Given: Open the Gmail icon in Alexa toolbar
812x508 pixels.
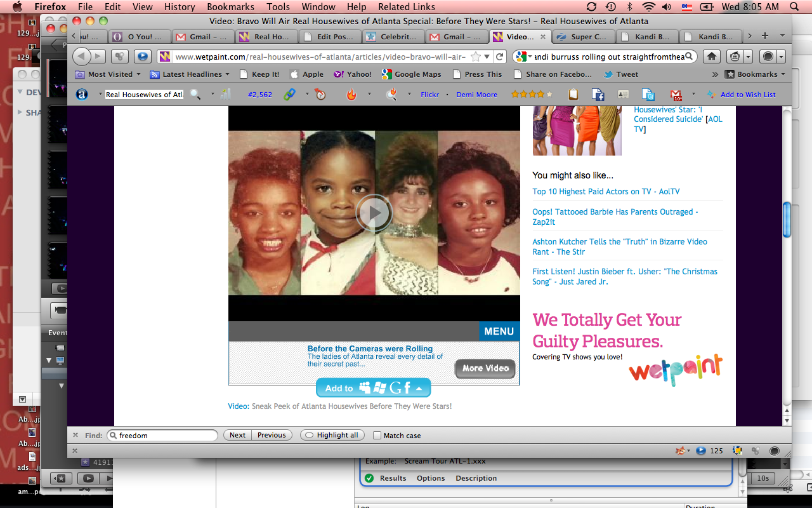Looking at the screenshot, I should [x=676, y=95].
